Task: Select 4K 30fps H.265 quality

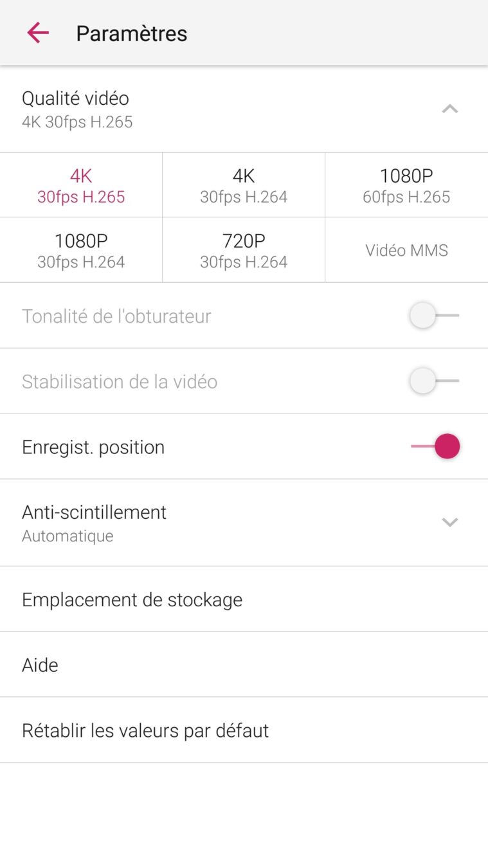Action: (81, 186)
